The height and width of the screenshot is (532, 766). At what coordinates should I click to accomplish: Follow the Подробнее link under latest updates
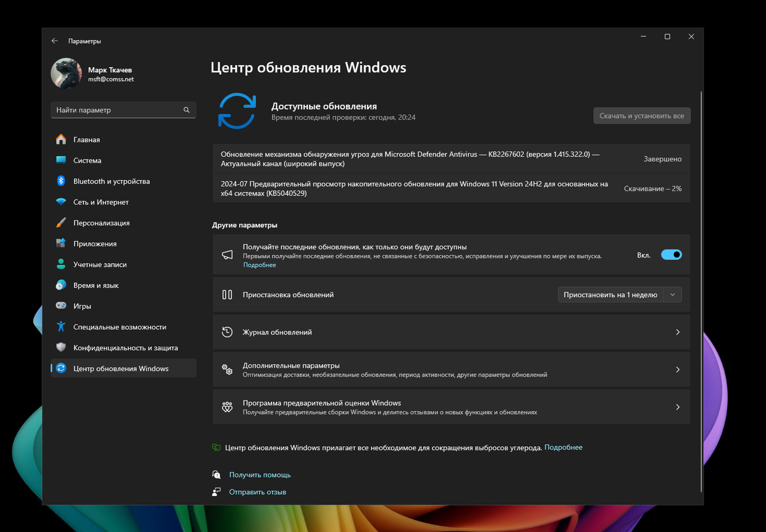tap(259, 265)
